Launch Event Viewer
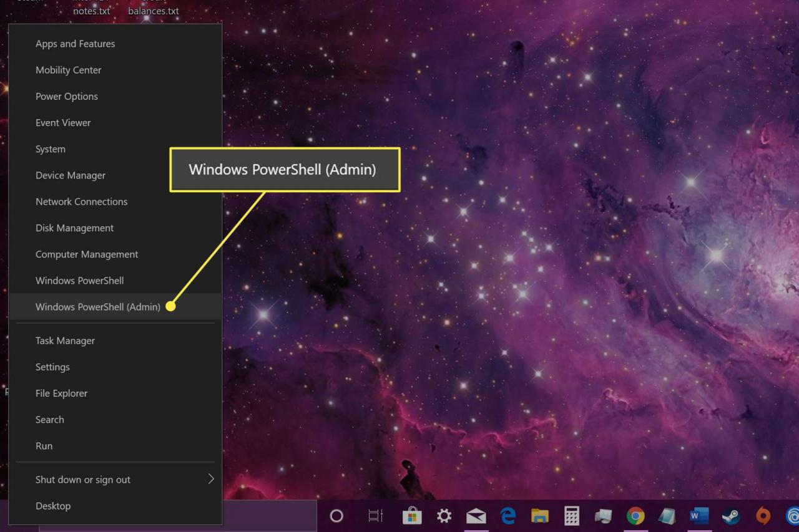The height and width of the screenshot is (532, 799). (x=115, y=122)
